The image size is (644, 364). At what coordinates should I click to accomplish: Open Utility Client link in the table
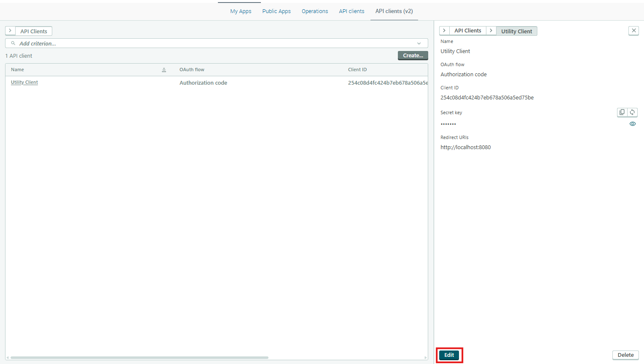[24, 83]
